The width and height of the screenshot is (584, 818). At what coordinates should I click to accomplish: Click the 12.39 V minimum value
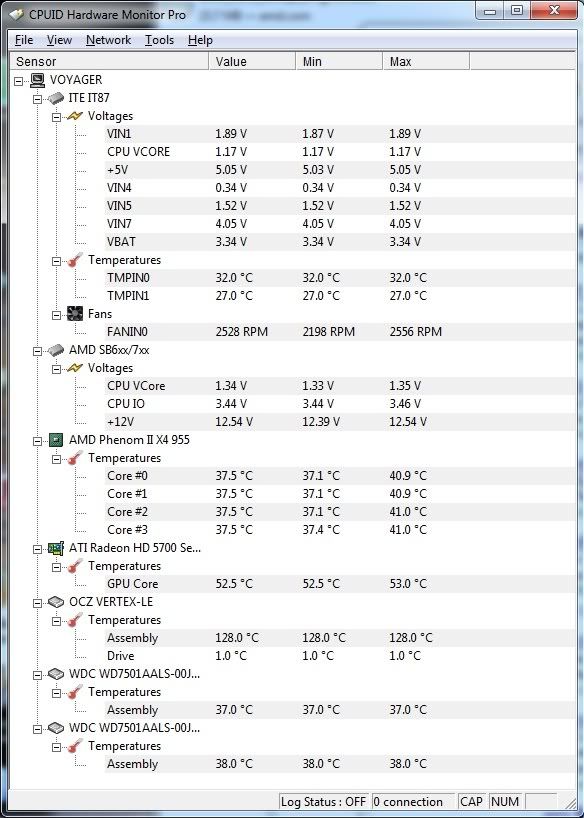(x=321, y=422)
